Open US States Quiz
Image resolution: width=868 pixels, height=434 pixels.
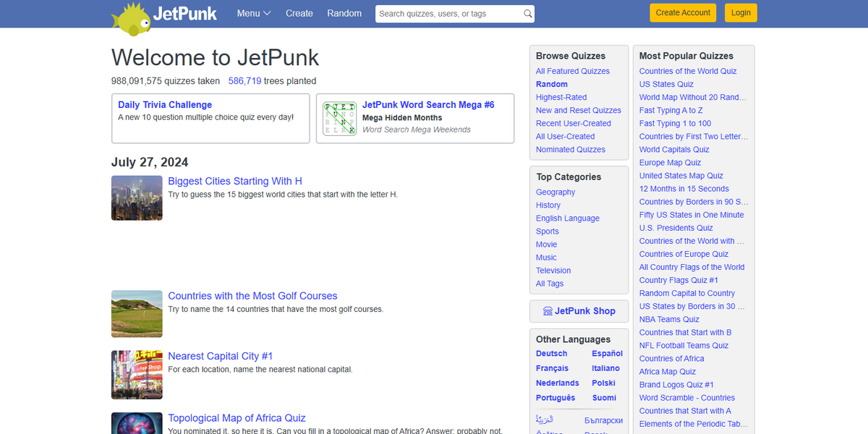click(x=666, y=84)
